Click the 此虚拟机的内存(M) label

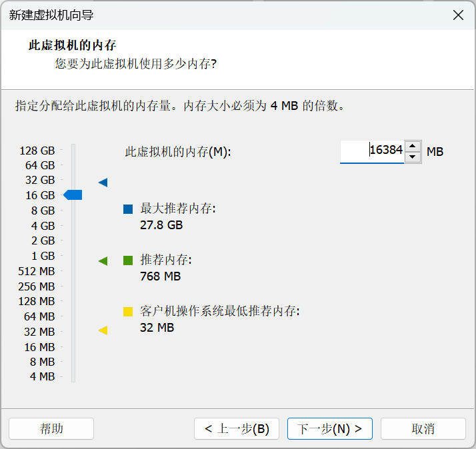[178, 152]
